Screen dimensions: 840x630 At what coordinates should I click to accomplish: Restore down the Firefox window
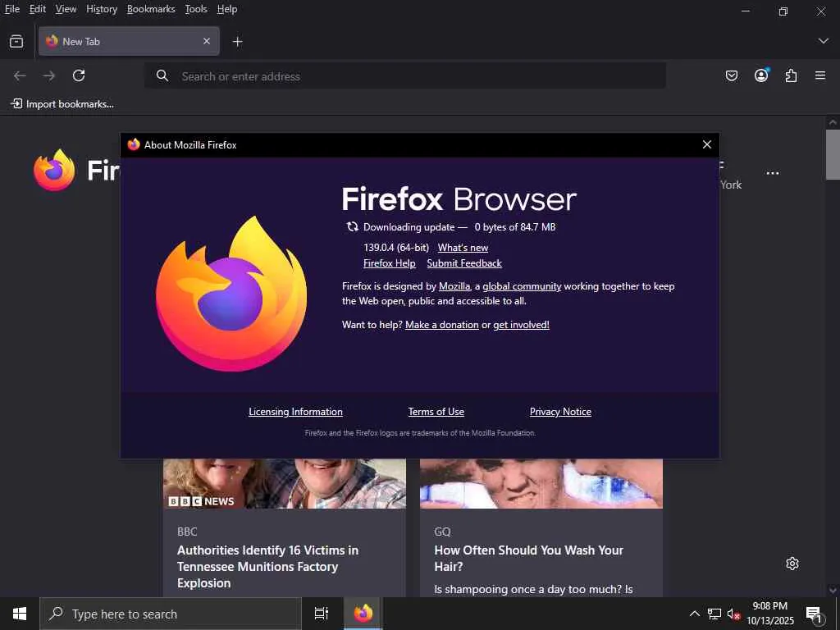click(x=783, y=11)
